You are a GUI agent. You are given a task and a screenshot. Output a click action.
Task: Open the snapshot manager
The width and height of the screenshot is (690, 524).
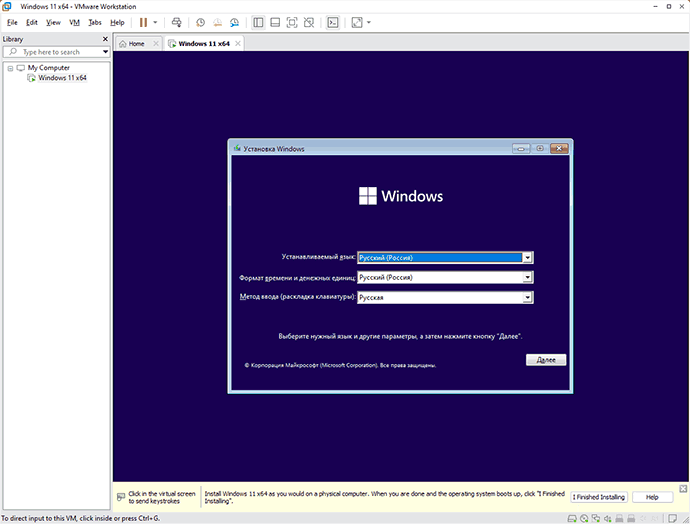click(235, 22)
